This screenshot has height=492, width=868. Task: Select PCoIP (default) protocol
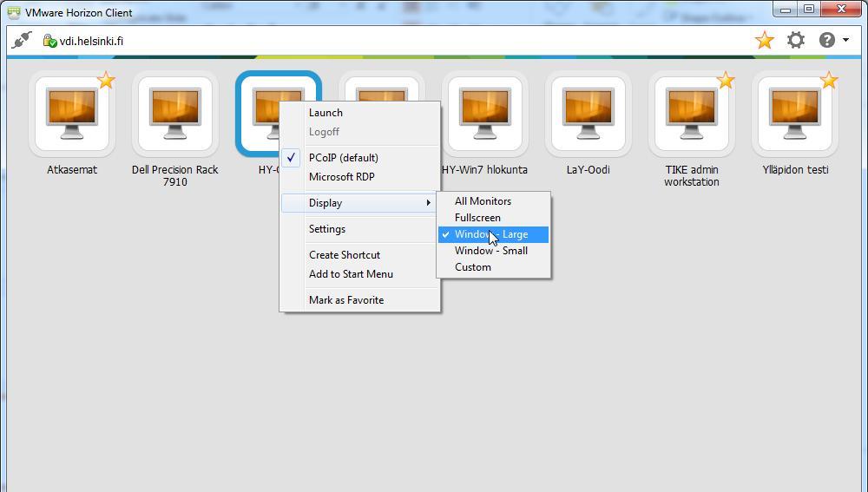click(360, 158)
